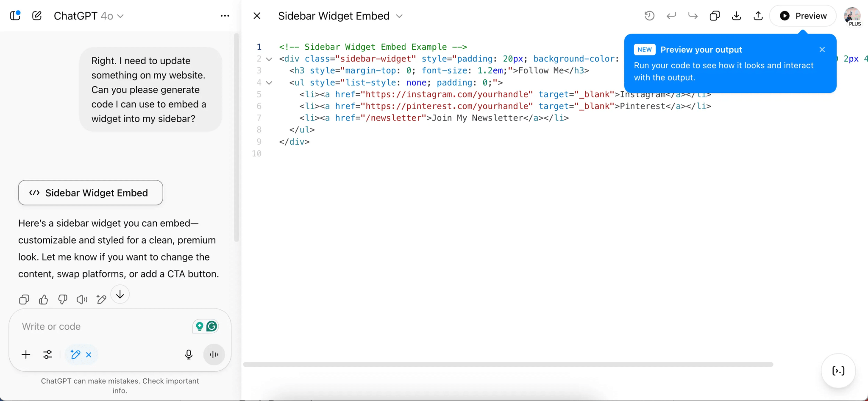Screen dimensions: 868x401
Task: Give a thumbs down to the response
Action: coord(62,300)
